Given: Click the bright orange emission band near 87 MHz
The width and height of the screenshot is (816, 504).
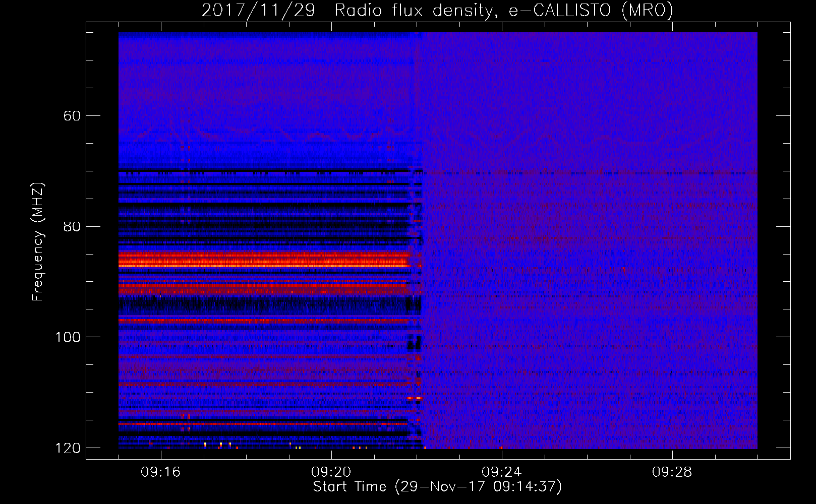Looking at the screenshot, I should click(263, 260).
